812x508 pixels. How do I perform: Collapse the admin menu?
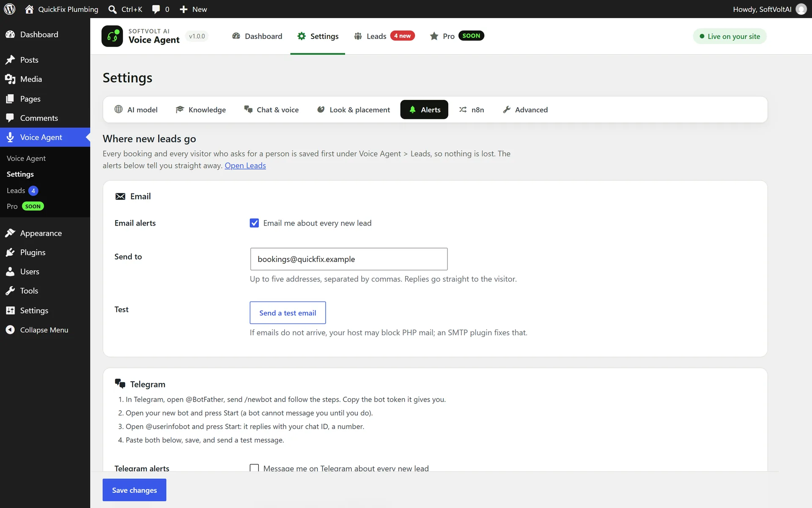(37, 330)
